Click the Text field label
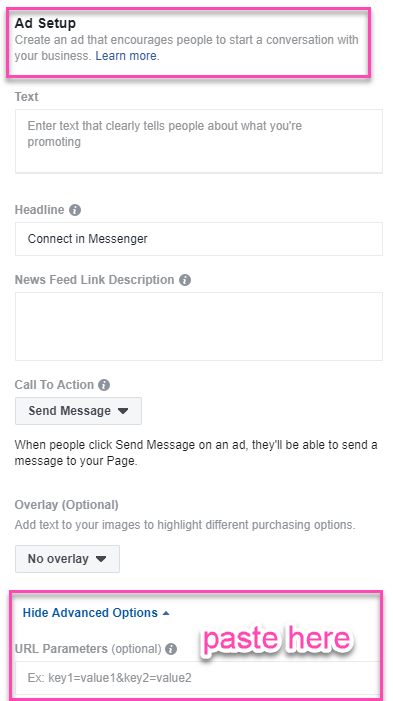The height and width of the screenshot is (701, 393). (x=26, y=97)
